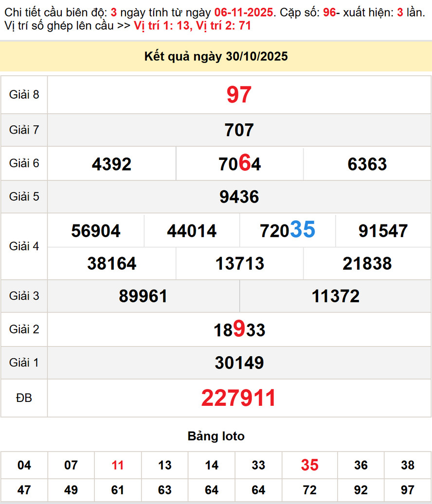Select Giải 6 number 7064
Viewport: 432px width, 504px height.
[x=239, y=164]
